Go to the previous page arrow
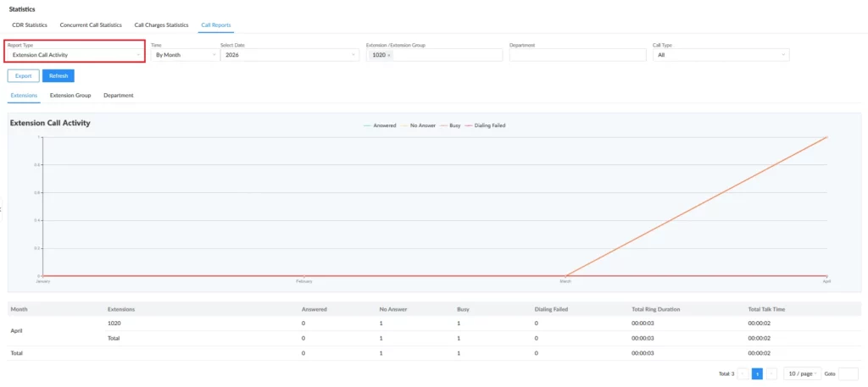The height and width of the screenshot is (387, 868). pos(743,374)
